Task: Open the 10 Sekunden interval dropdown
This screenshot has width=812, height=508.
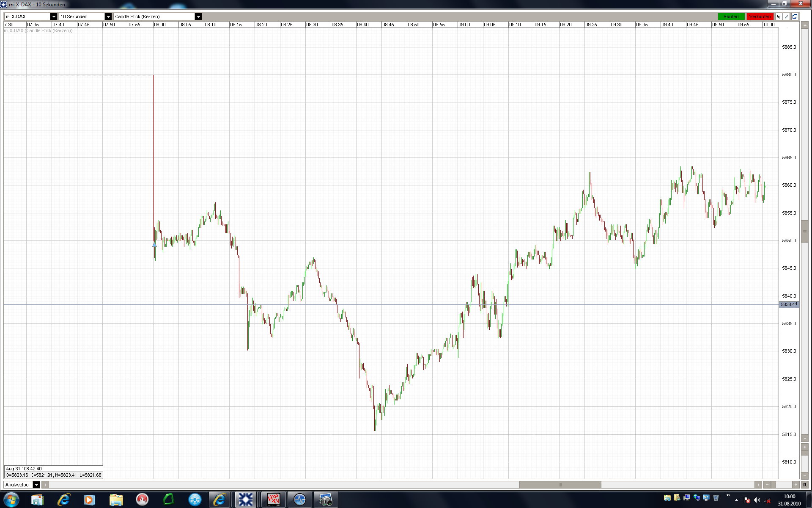Action: point(108,17)
